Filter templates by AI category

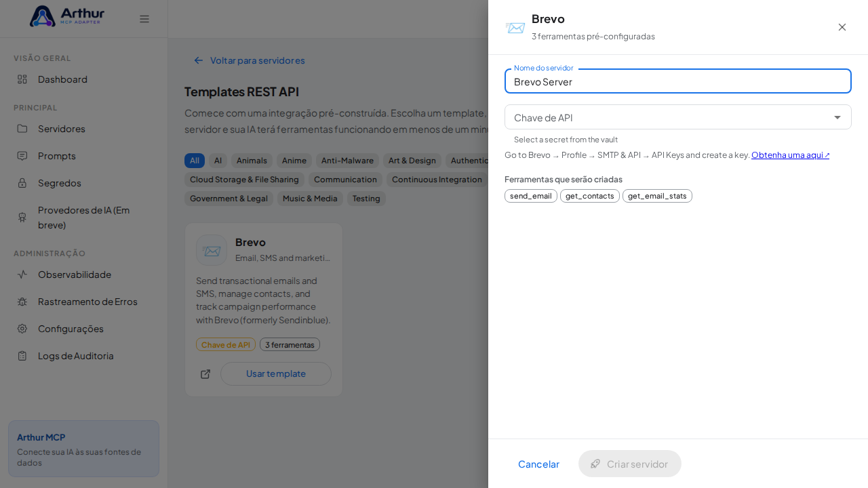[x=218, y=161]
